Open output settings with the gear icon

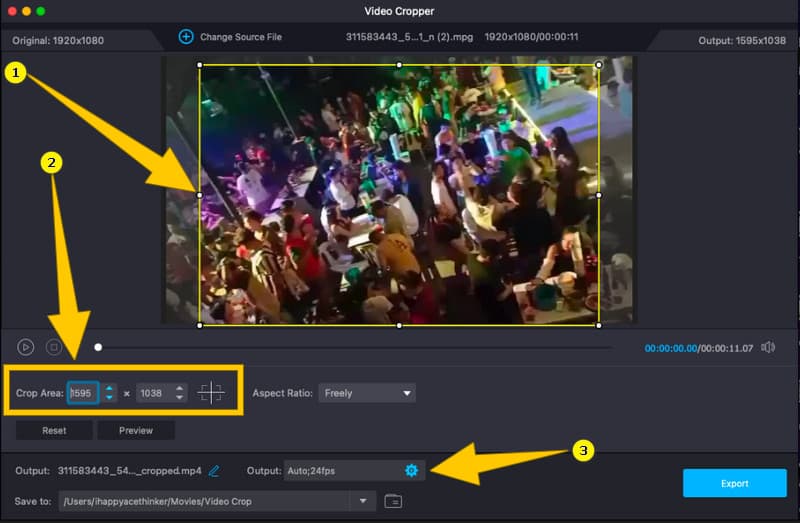pyautogui.click(x=411, y=470)
